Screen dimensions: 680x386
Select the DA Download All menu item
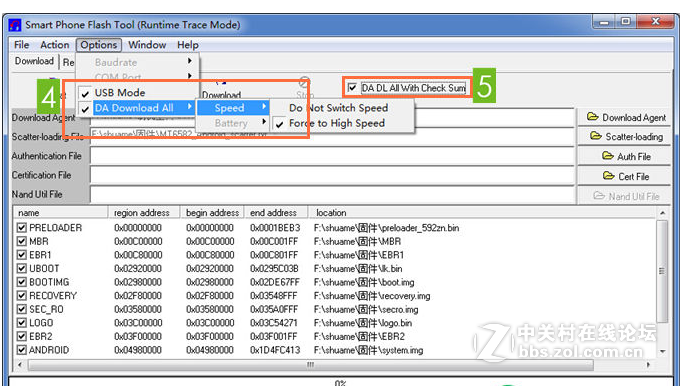coord(137,108)
